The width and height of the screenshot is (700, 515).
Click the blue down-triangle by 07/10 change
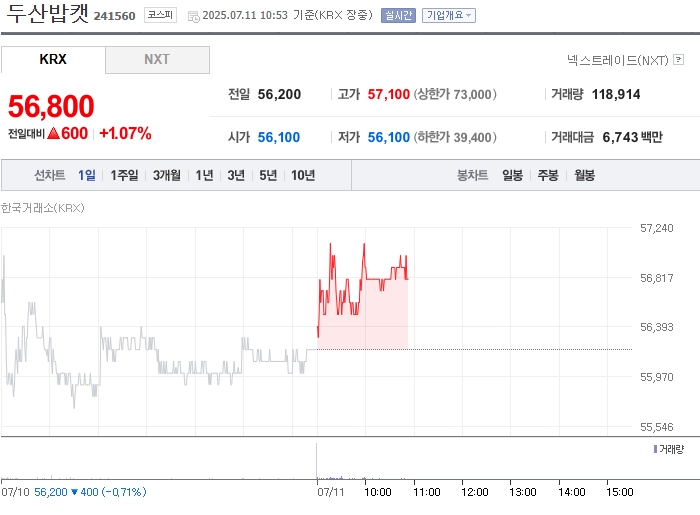click(x=75, y=492)
